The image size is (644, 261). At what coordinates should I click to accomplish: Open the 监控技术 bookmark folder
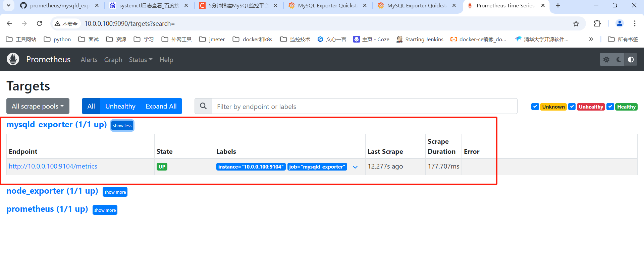pyautogui.click(x=295, y=39)
